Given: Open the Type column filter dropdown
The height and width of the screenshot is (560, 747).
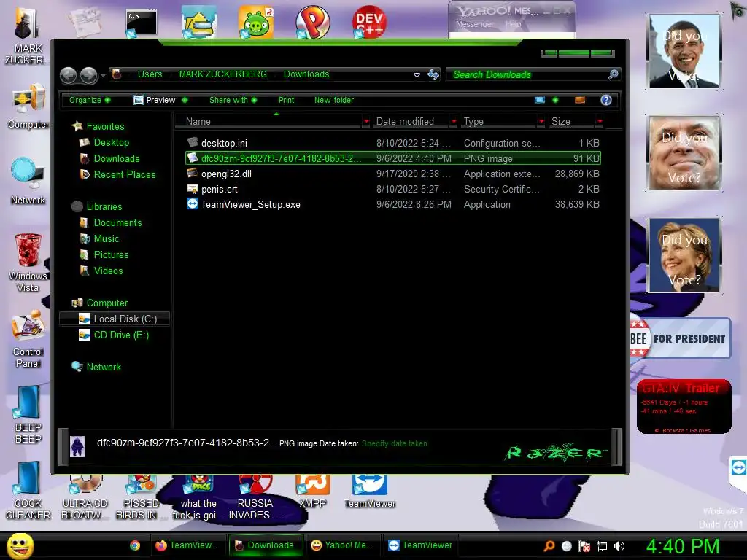Looking at the screenshot, I should pos(541,122).
